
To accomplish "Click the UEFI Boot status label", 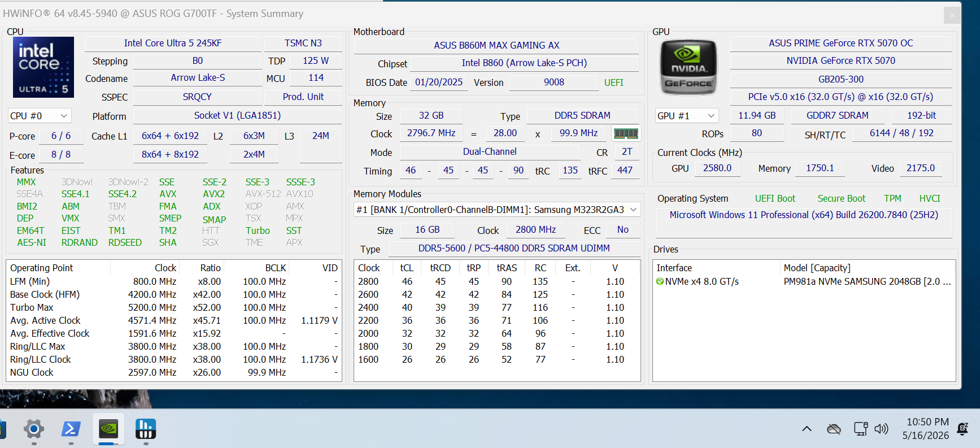I will click(x=775, y=199).
